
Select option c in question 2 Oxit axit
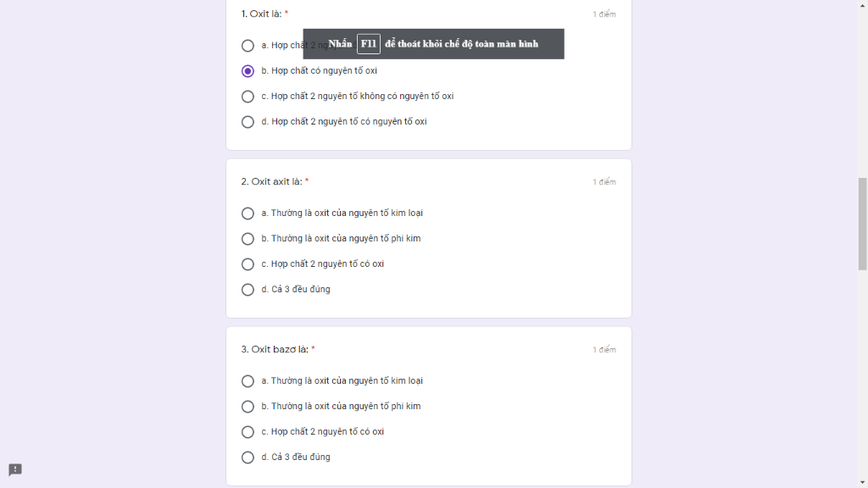point(248,264)
